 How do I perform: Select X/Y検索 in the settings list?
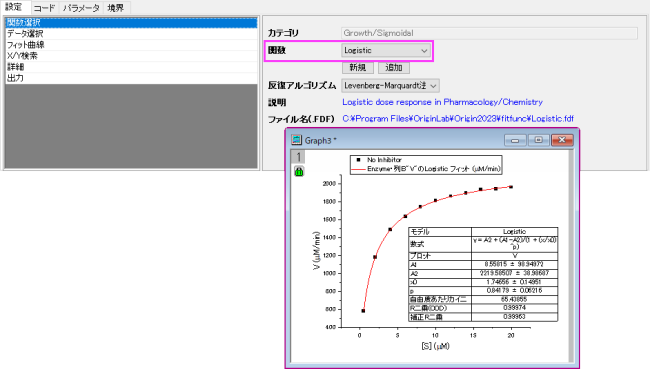131,56
